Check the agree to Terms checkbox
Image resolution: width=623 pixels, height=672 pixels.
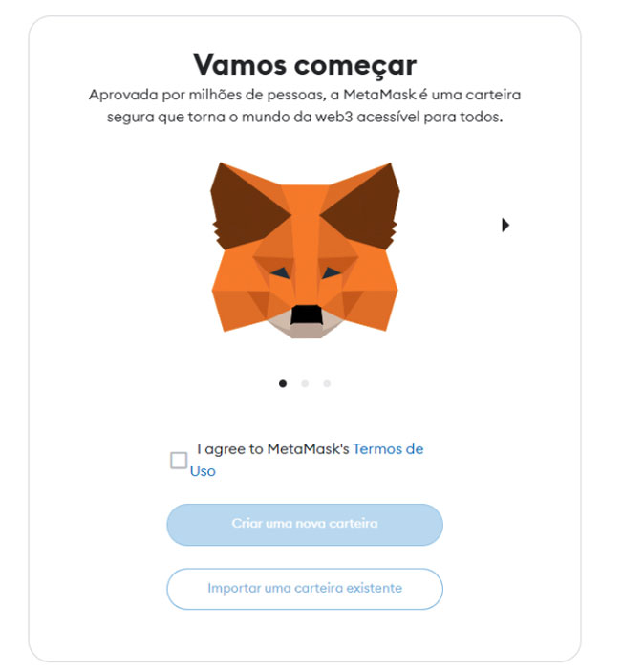pos(179,461)
